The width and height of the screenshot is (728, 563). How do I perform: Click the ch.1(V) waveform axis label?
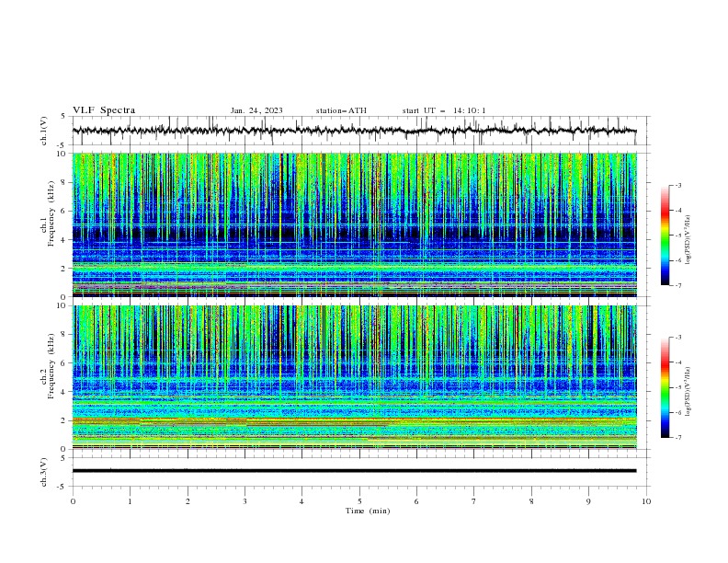44,131
